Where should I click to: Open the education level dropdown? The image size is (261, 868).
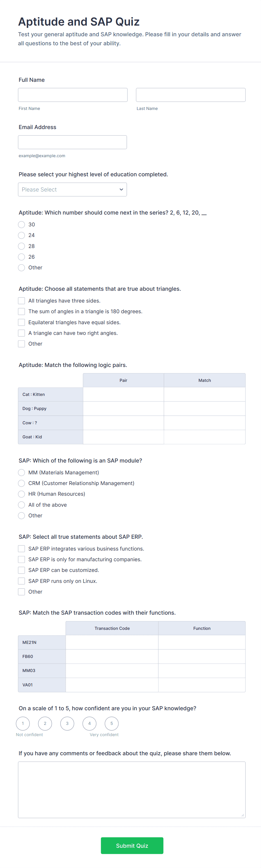pyautogui.click(x=72, y=189)
